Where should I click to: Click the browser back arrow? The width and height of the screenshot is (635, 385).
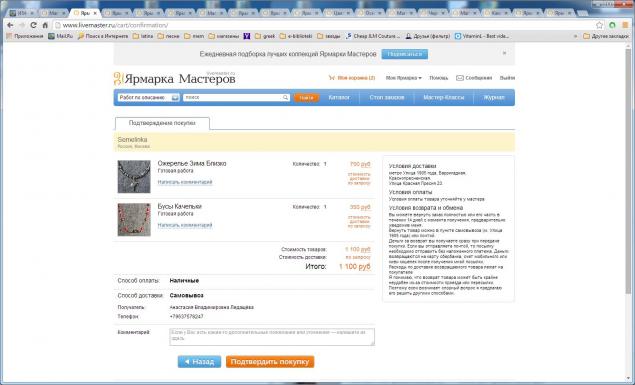[11, 25]
